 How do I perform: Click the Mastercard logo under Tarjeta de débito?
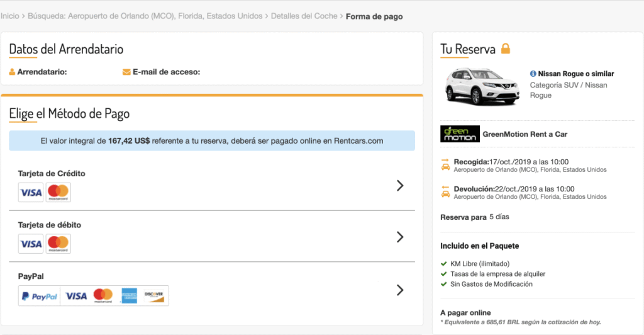[58, 244]
